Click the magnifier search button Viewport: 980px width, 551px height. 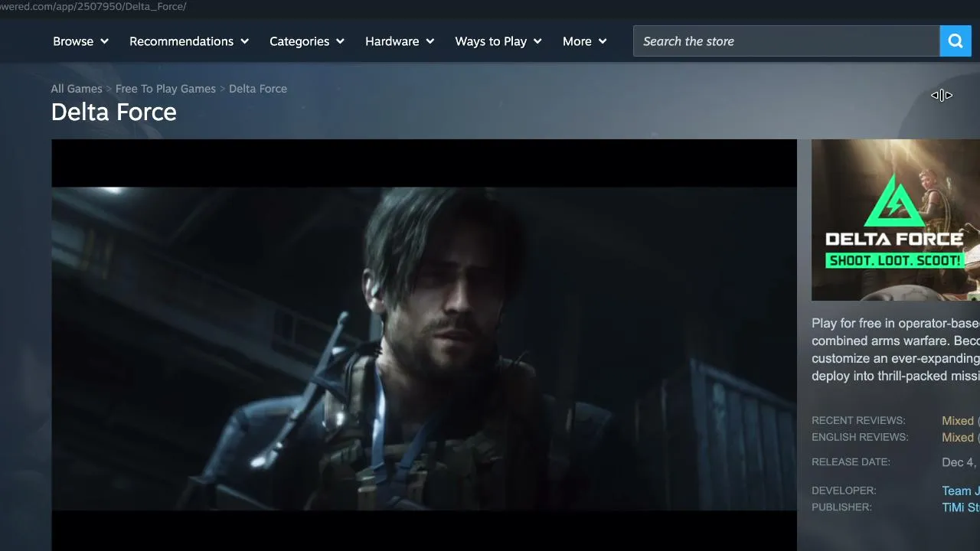point(955,41)
